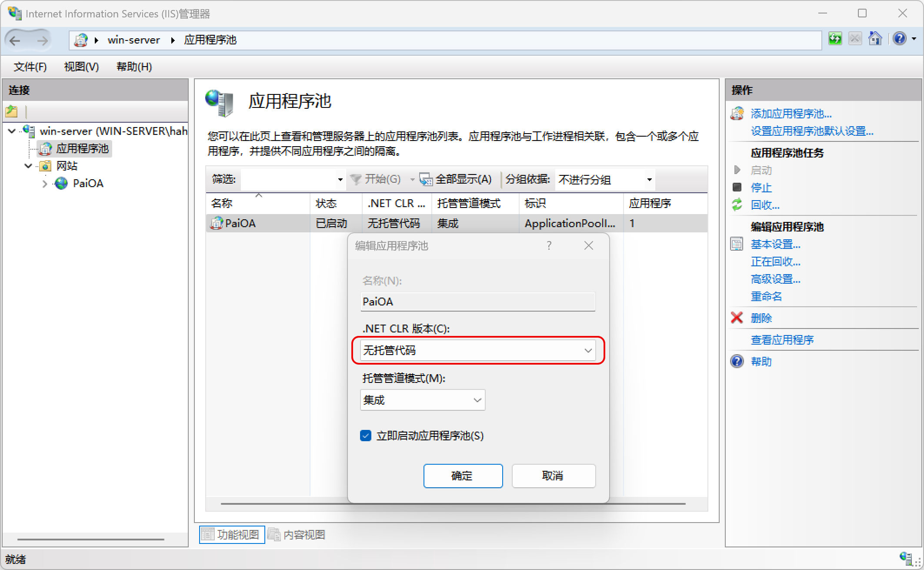Open the View (视图) menu
This screenshot has width=924, height=570.
[x=81, y=67]
